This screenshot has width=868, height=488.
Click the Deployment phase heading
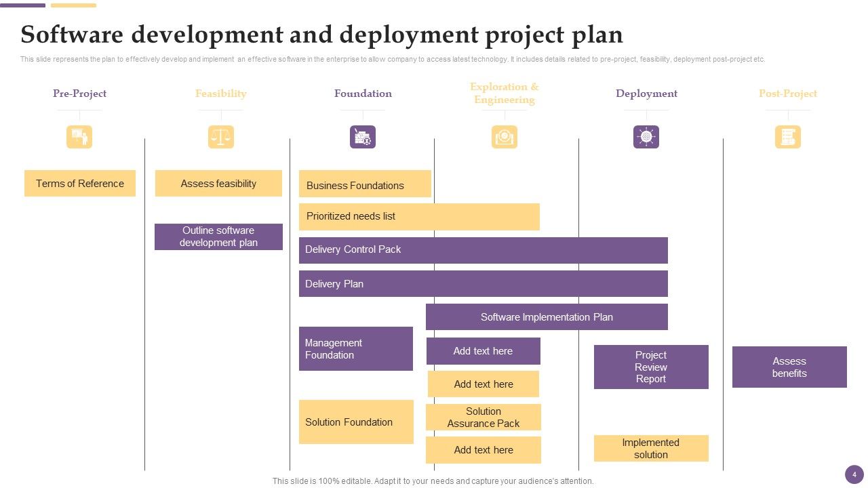pyautogui.click(x=646, y=93)
